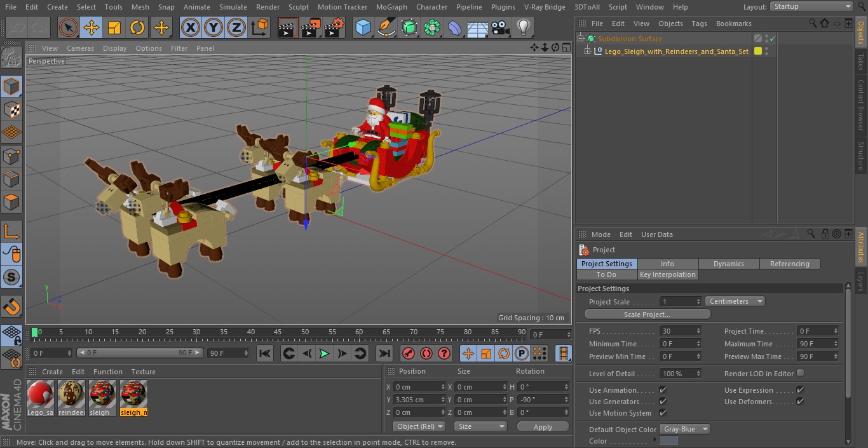Switch the coordinate system icon
Screen dimensions: 868x448
pos(260,27)
